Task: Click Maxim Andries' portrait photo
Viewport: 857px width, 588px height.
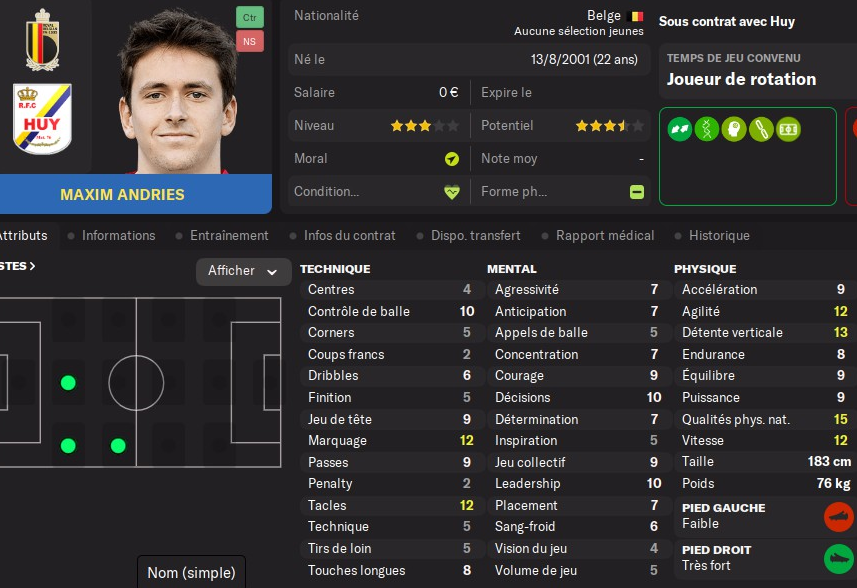Action: [x=181, y=90]
